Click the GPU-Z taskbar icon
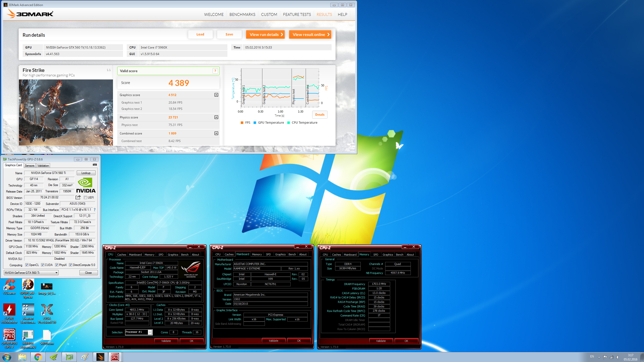Viewport: 644px width, 362px height. tap(69, 357)
